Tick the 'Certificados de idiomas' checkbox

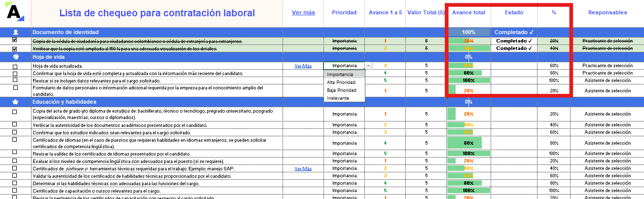15,140
